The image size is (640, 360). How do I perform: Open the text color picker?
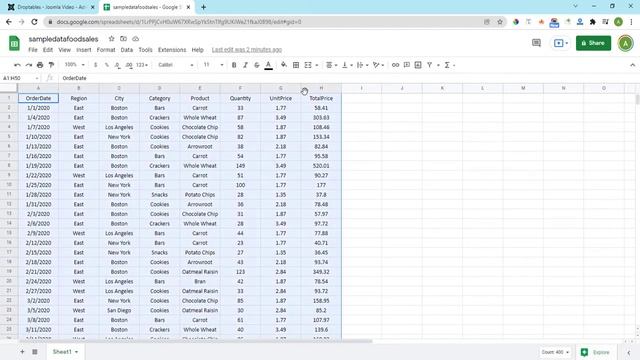pos(269,65)
